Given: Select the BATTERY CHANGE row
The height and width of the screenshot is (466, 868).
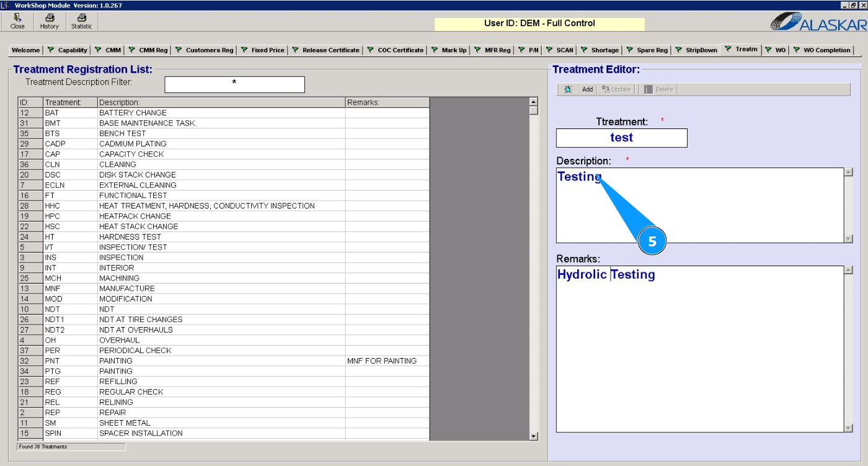Looking at the screenshot, I should 223,113.
